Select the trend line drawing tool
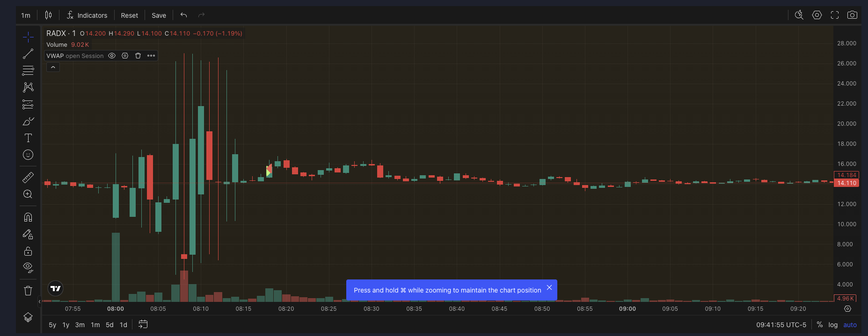The image size is (868, 336). click(28, 54)
